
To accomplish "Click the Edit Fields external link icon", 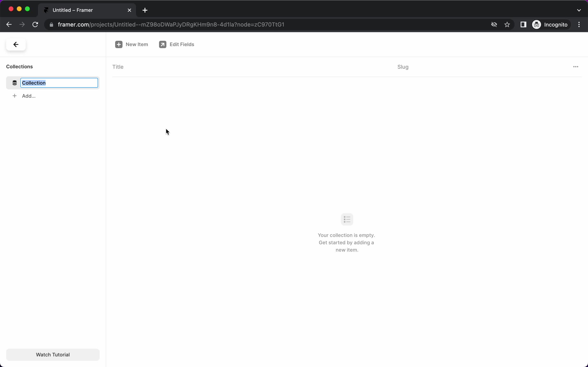I will tap(163, 44).
